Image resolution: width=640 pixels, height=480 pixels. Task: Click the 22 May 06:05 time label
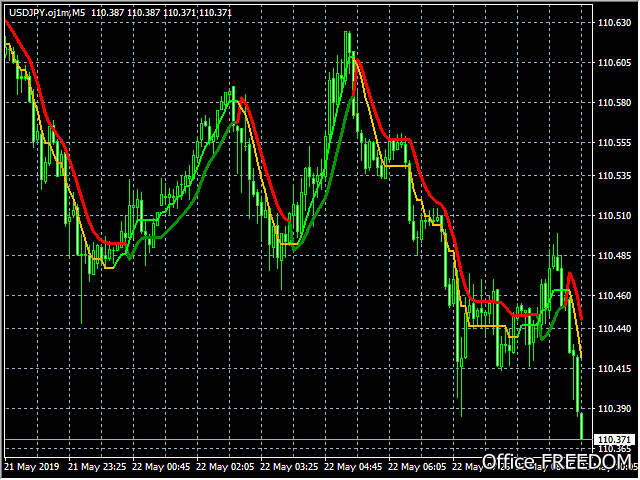click(x=417, y=467)
